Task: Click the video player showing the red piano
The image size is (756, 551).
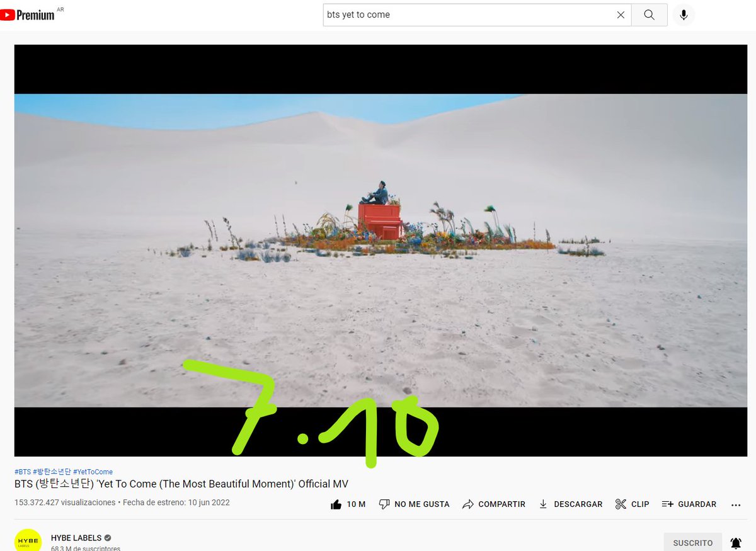Action: coord(381,250)
